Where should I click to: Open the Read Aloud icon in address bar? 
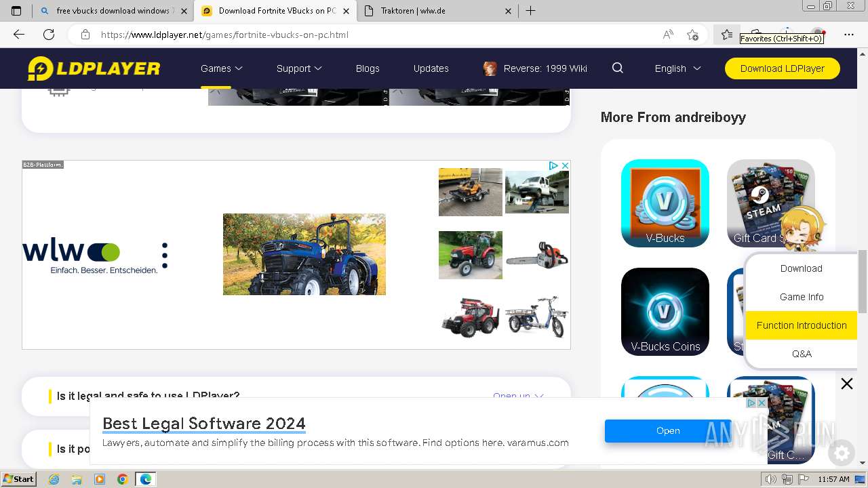(668, 35)
